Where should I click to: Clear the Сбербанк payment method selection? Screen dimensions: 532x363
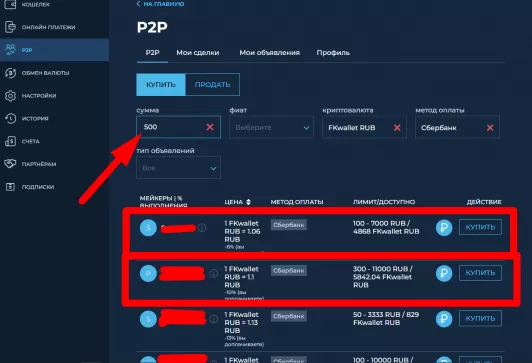coord(490,128)
